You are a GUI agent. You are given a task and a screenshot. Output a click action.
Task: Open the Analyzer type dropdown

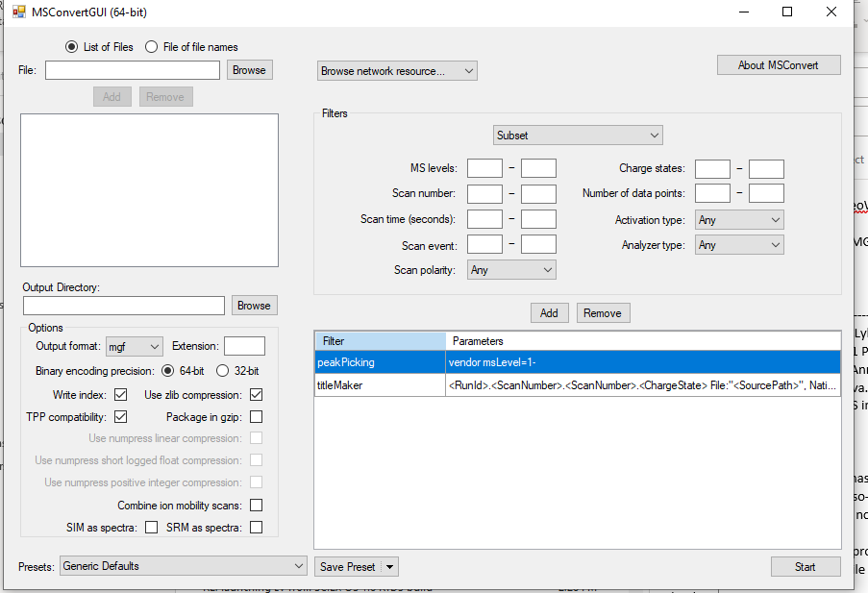point(739,245)
